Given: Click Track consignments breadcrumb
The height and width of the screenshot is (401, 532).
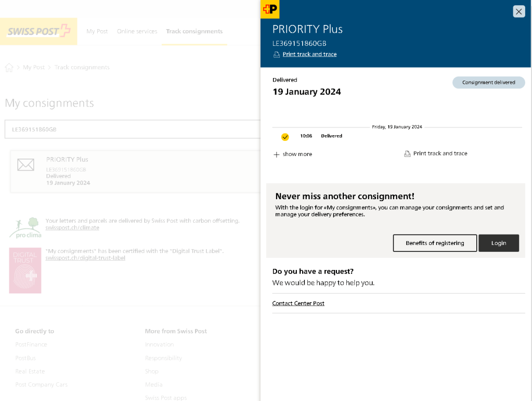Looking at the screenshot, I should point(82,67).
